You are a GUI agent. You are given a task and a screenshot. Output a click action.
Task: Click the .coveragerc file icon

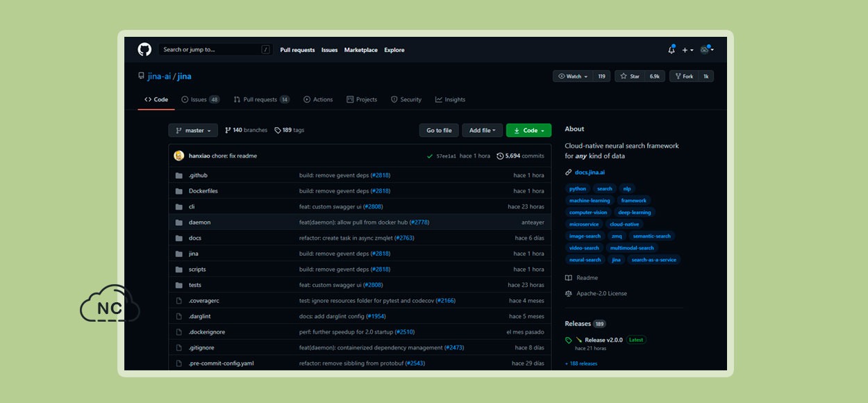tap(179, 301)
